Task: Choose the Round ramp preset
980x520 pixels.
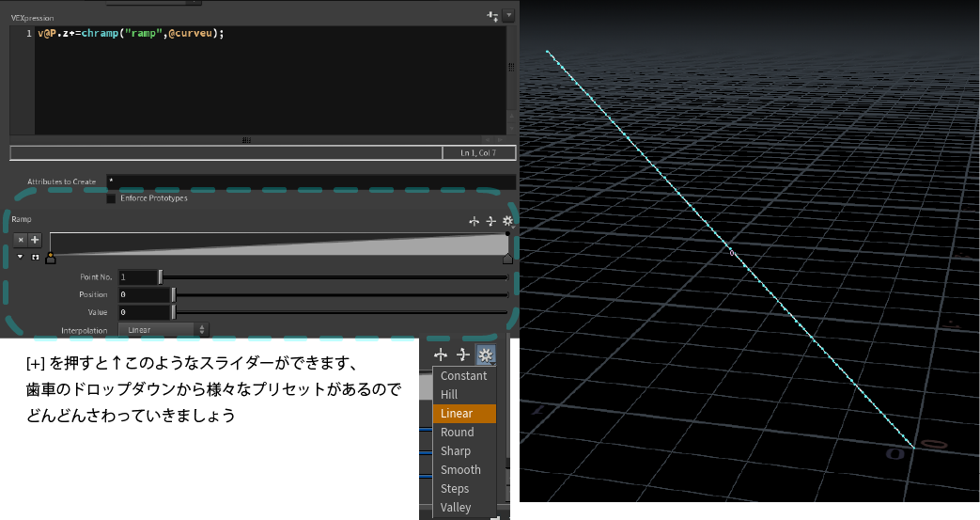Action: pos(464,433)
